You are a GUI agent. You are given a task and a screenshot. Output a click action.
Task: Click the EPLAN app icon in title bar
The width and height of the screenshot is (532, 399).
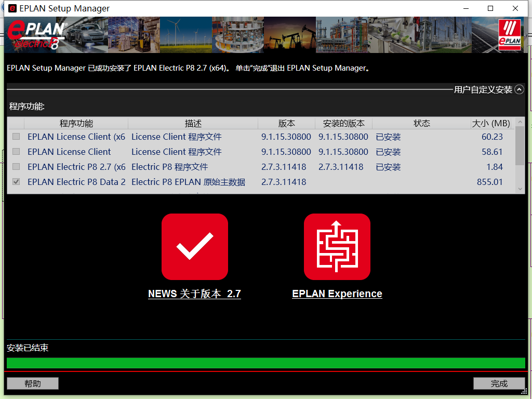click(12, 8)
